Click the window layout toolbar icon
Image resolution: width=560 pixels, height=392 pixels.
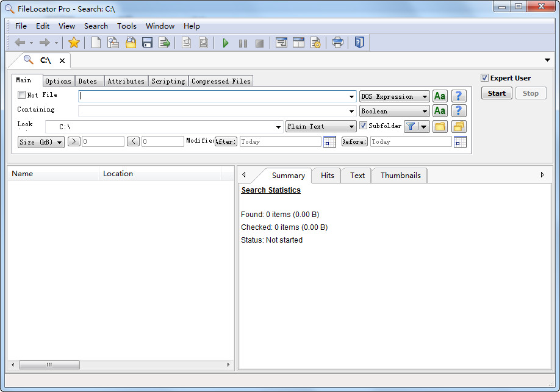298,43
